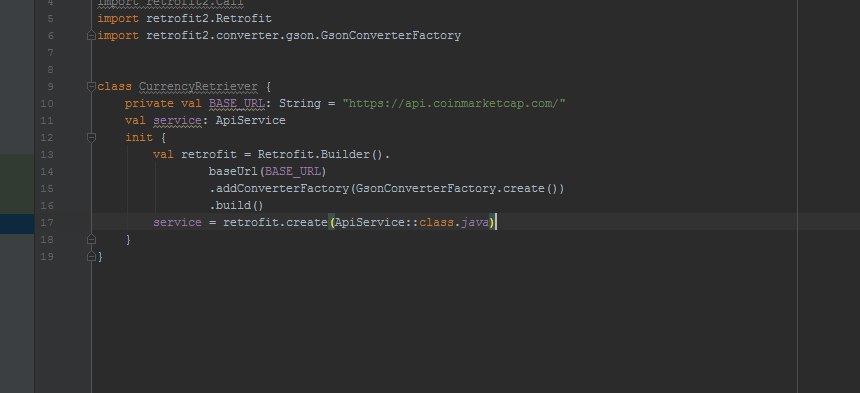Click the retrofit2.Retrofit import on line 5

pos(208,19)
